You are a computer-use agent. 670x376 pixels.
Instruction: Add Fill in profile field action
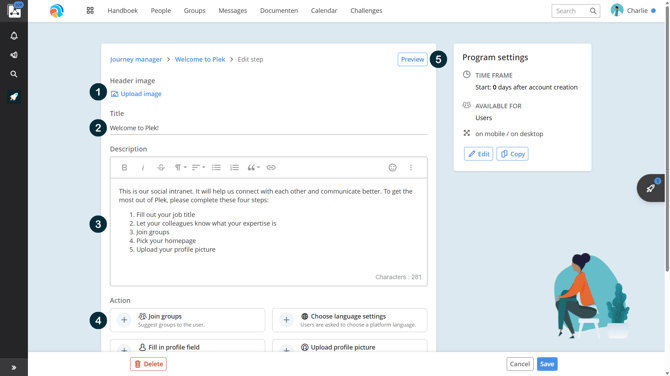point(187,347)
